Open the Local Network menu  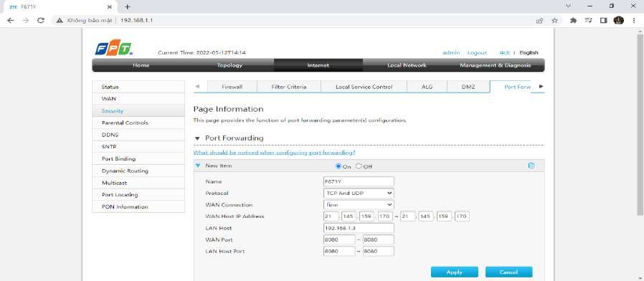[x=407, y=65]
